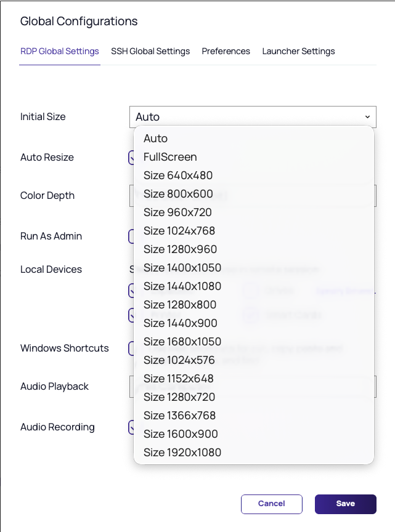Viewport: 395px width, 532px height.
Task: Select the FullScreen option
Action: (170, 157)
